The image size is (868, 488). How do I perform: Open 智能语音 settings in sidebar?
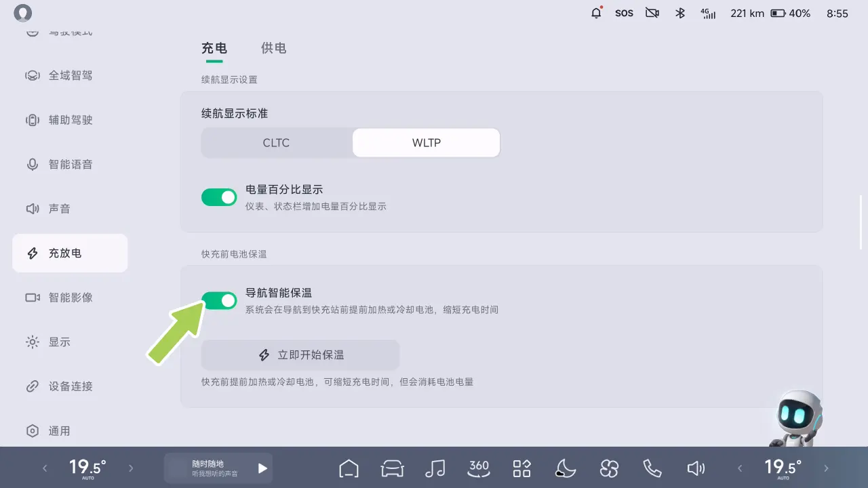point(70,165)
